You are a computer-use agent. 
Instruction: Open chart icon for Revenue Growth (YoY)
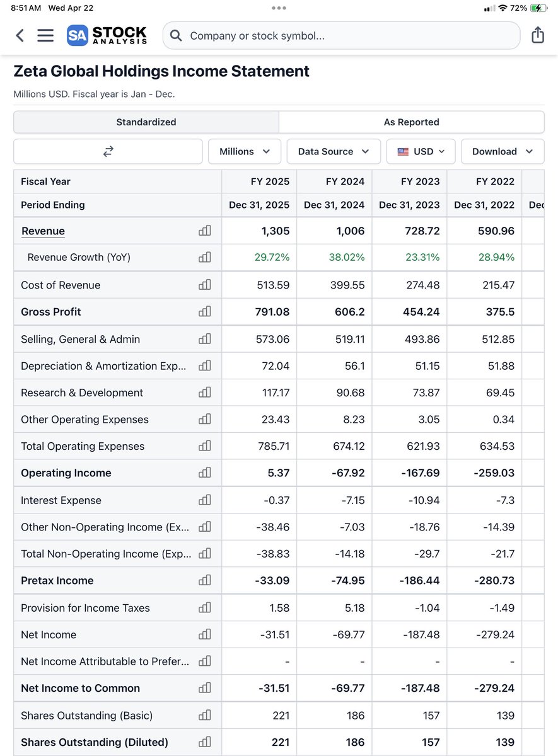coord(204,257)
